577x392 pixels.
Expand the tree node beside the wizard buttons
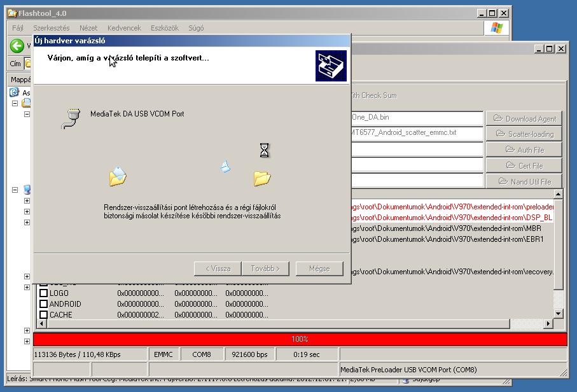click(x=27, y=276)
